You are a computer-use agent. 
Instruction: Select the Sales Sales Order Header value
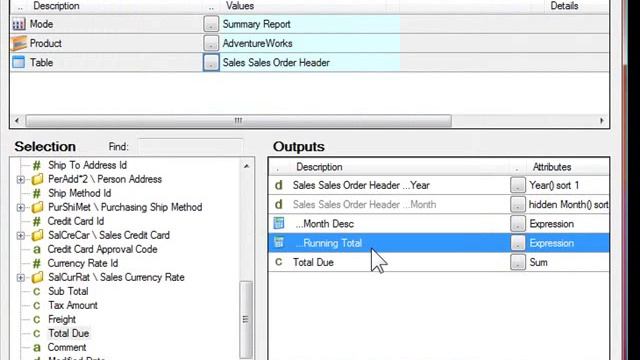276,62
